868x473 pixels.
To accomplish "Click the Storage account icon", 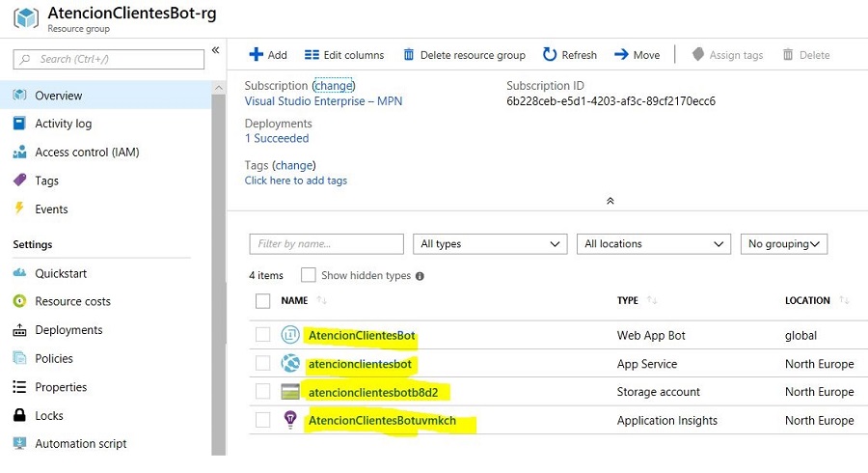I will coord(290,392).
